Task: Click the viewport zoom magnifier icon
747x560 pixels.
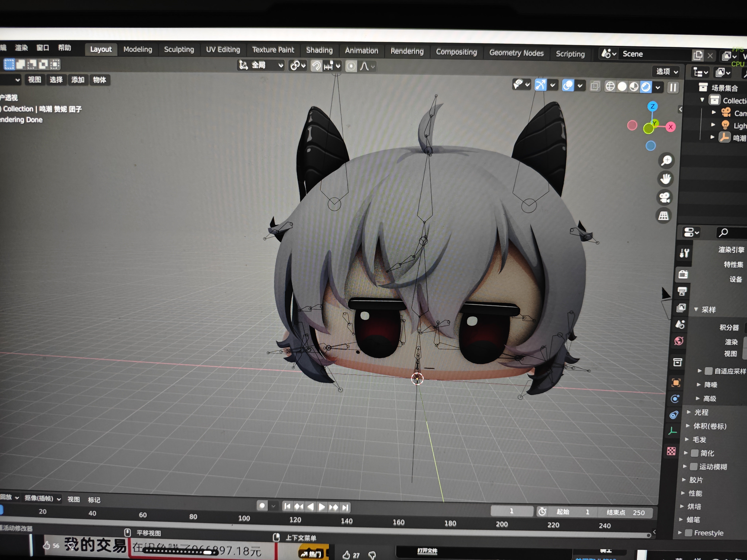Action: 666,160
